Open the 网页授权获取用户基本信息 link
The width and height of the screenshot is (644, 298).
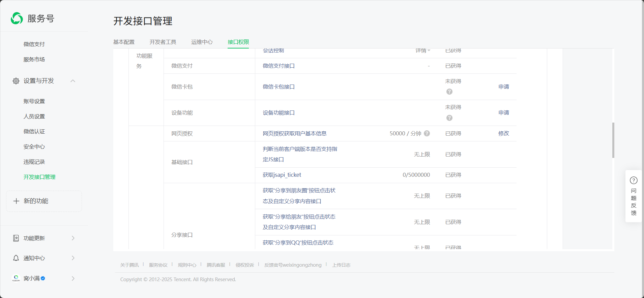pos(294,134)
